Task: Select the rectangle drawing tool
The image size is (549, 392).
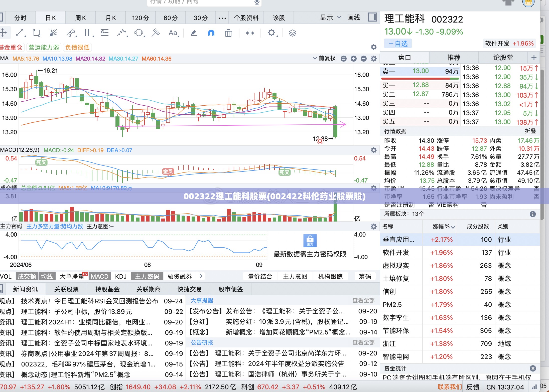Action: coord(37,33)
